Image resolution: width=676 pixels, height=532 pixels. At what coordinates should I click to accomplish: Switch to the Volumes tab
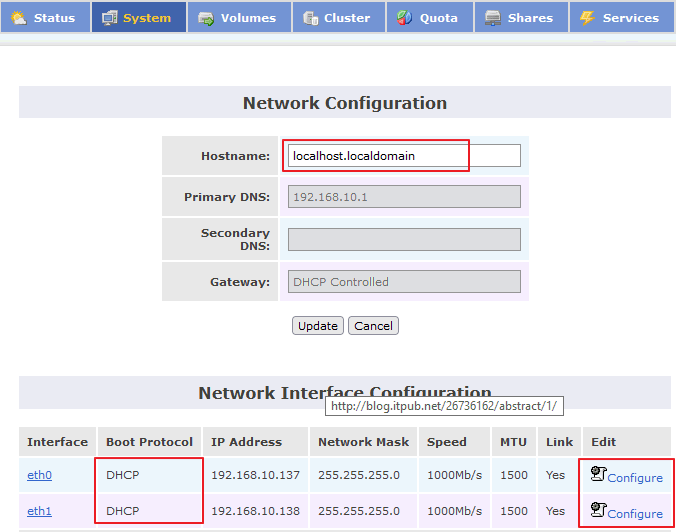[x=239, y=17]
